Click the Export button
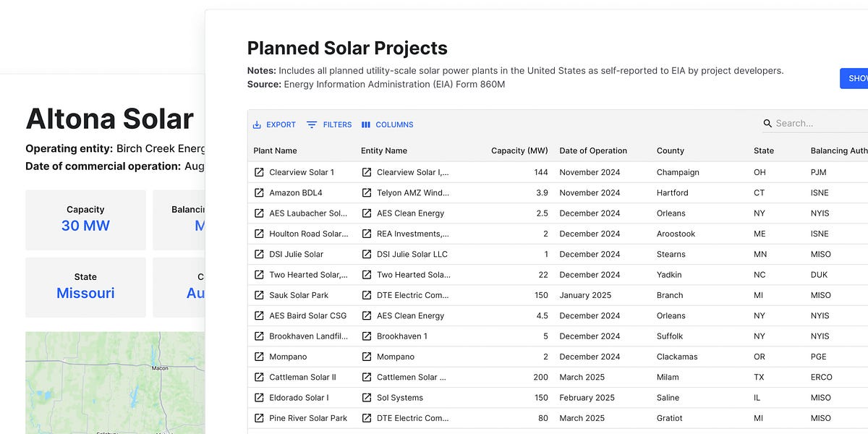The width and height of the screenshot is (868, 434). [x=274, y=124]
